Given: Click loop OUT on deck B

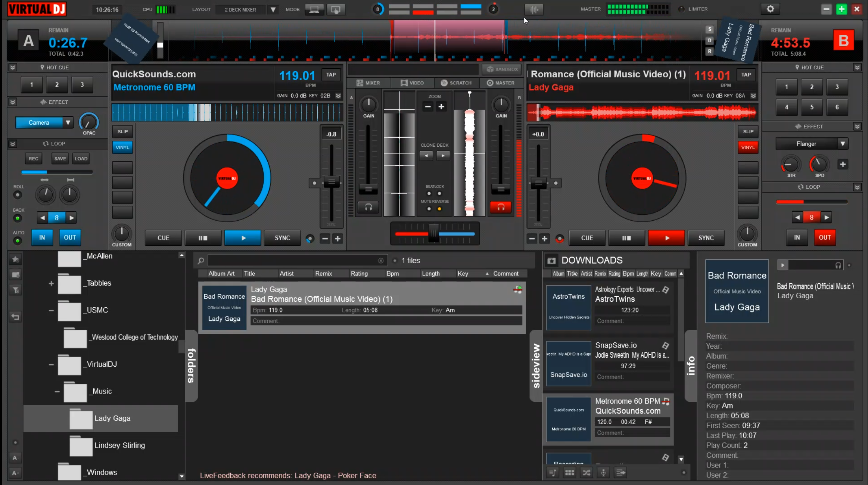Looking at the screenshot, I should coord(825,237).
